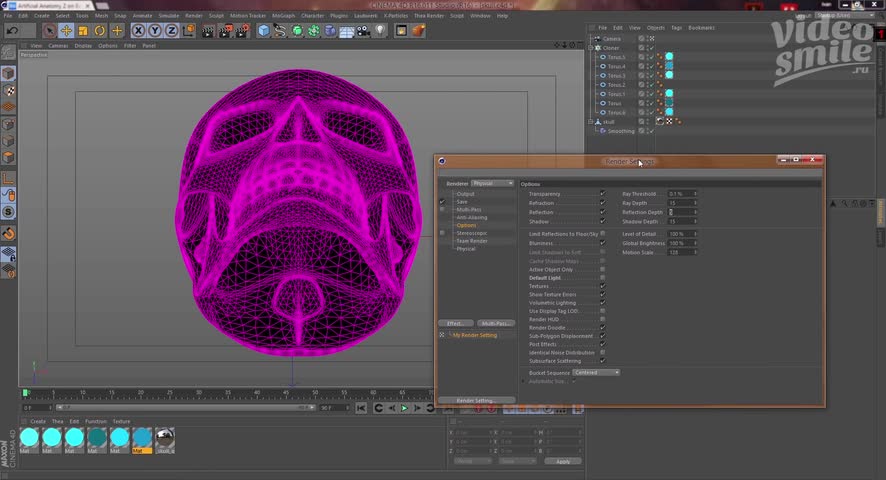This screenshot has height=480, width=886.
Task: Activate the Rotate tool icon
Action: 100,31
